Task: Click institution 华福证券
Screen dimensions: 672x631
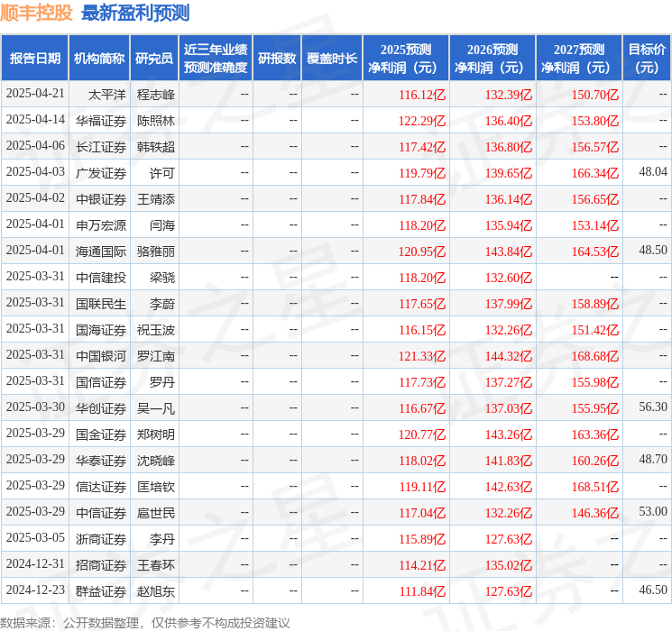Action: coord(101,121)
